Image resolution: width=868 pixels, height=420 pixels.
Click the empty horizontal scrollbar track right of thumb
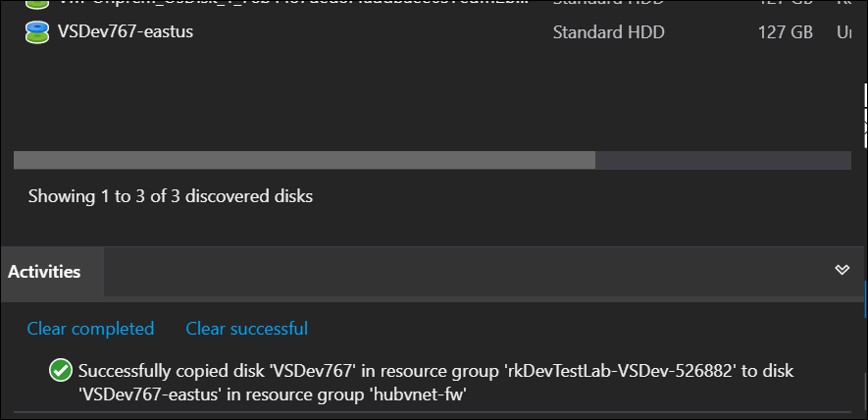click(x=721, y=160)
